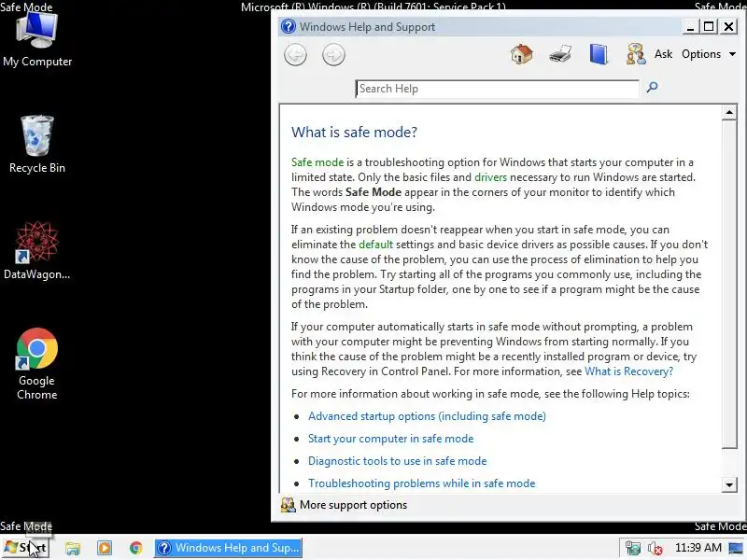This screenshot has width=747, height=560.
Task: Open the Start menu
Action: pos(26,548)
